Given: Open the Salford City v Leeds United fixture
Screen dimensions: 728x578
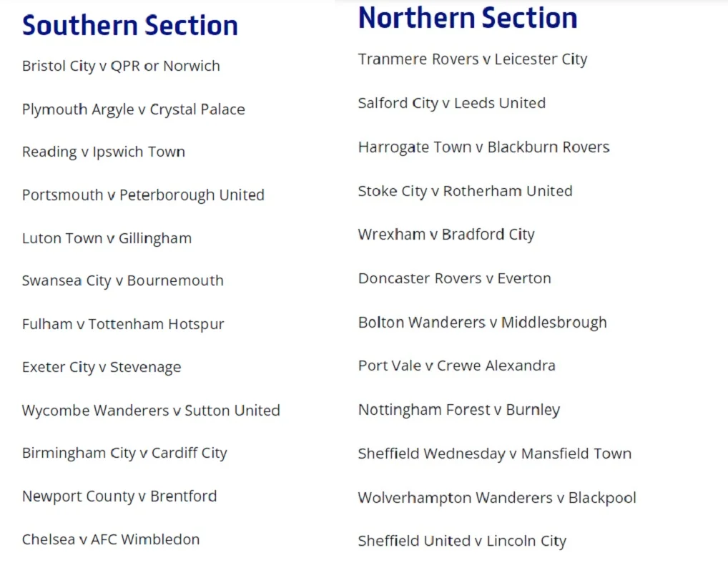Looking at the screenshot, I should click(x=451, y=103).
